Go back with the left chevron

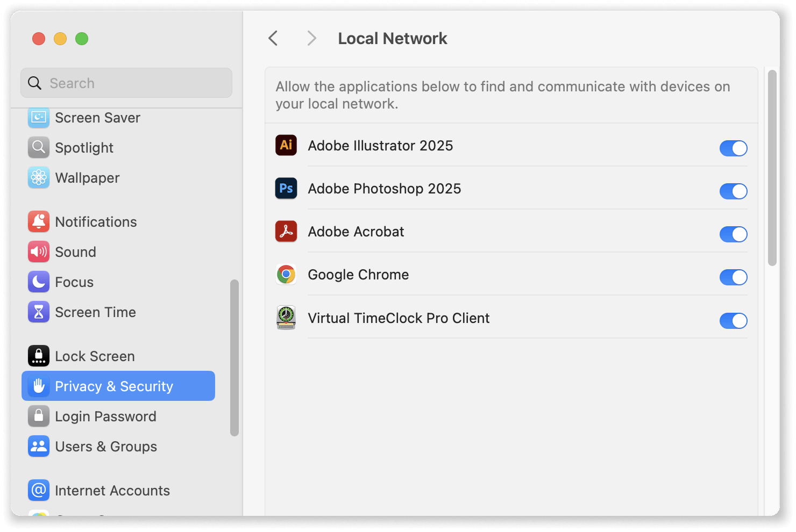(x=273, y=38)
